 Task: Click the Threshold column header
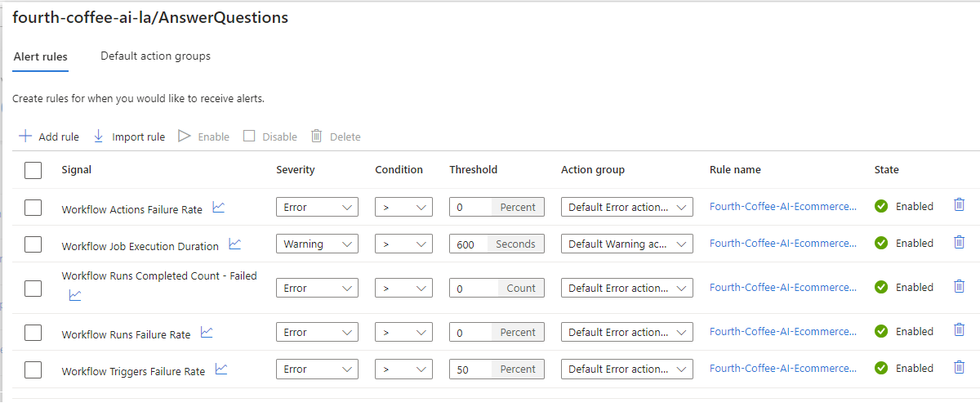(x=474, y=170)
